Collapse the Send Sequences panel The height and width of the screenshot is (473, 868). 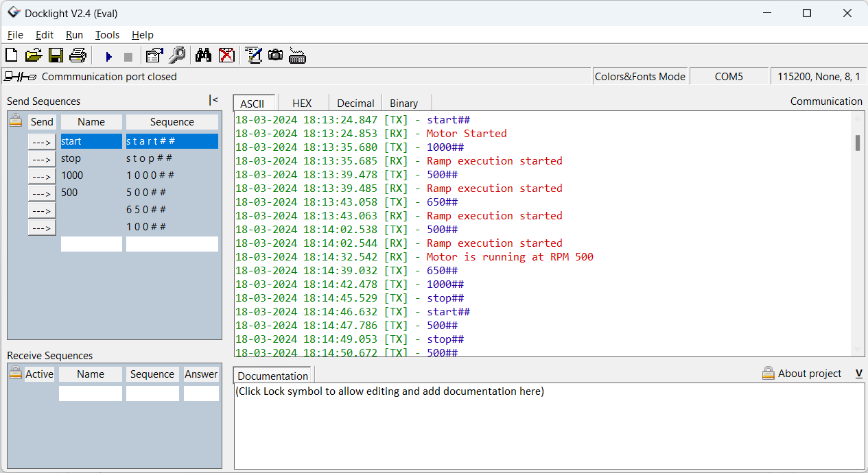(x=213, y=99)
